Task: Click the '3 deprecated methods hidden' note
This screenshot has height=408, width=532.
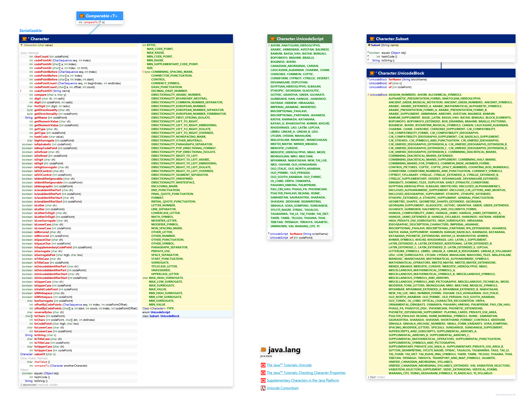Action: [39, 385]
